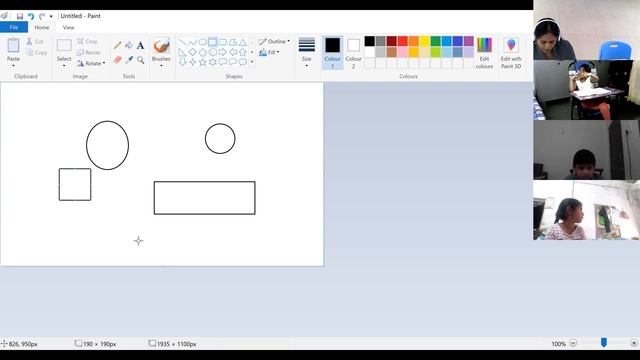Click the zoom slider handle
Viewport: 640px width, 360px height.
point(604,343)
